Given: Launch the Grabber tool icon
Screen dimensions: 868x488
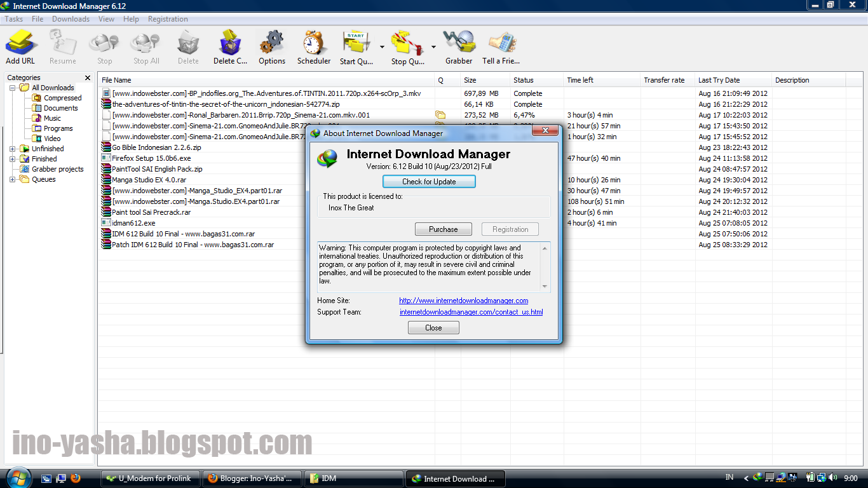Looking at the screenshot, I should coord(459,47).
